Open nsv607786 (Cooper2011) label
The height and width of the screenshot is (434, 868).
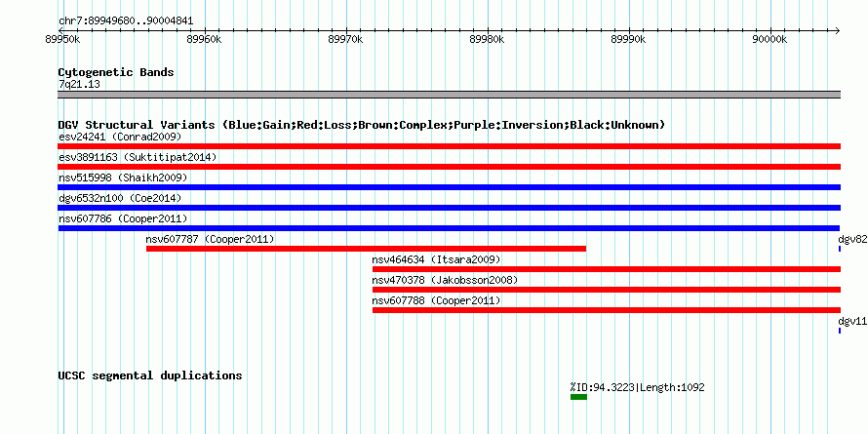[123, 218]
